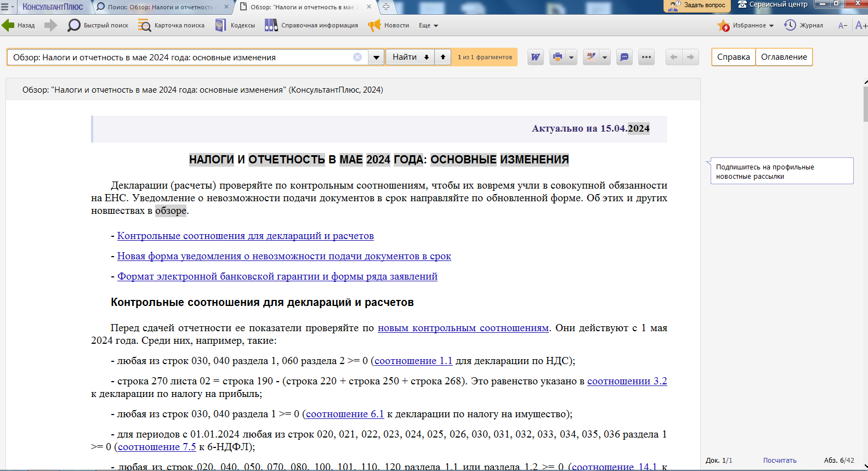Export document to Word icon
This screenshot has width=868, height=471.
click(536, 57)
